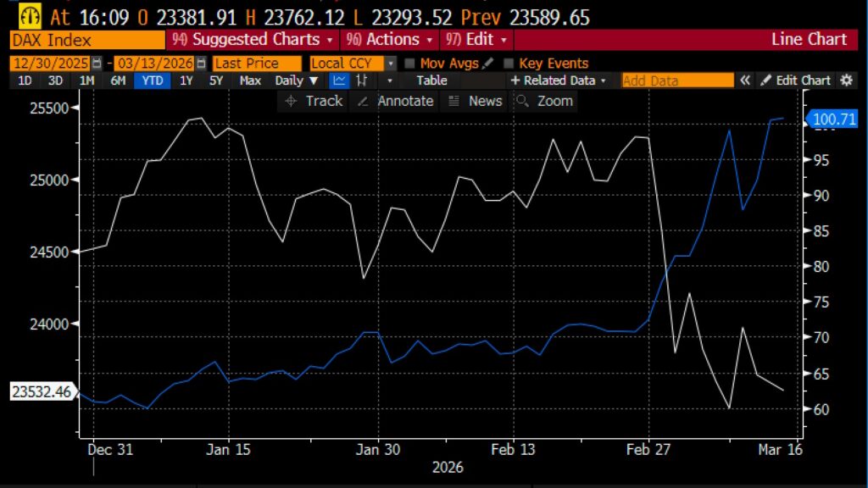Click the Edit Chart button
The height and width of the screenshot is (488, 868).
(x=795, y=80)
